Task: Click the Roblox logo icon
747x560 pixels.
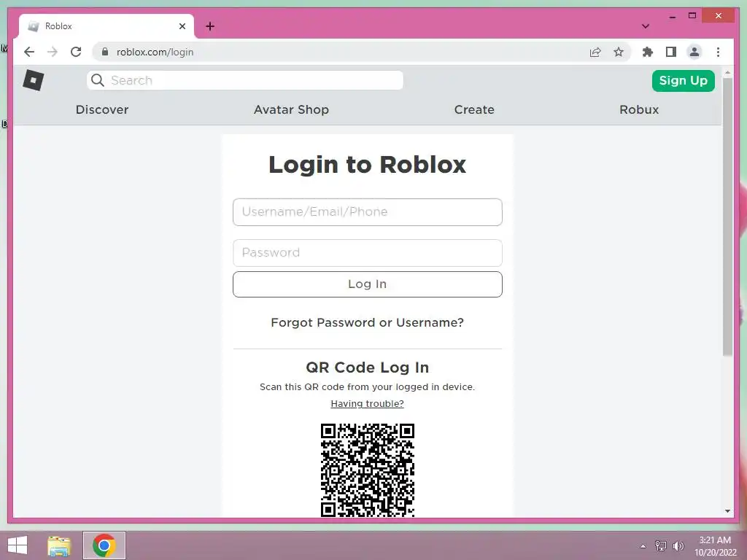Action: (x=34, y=80)
